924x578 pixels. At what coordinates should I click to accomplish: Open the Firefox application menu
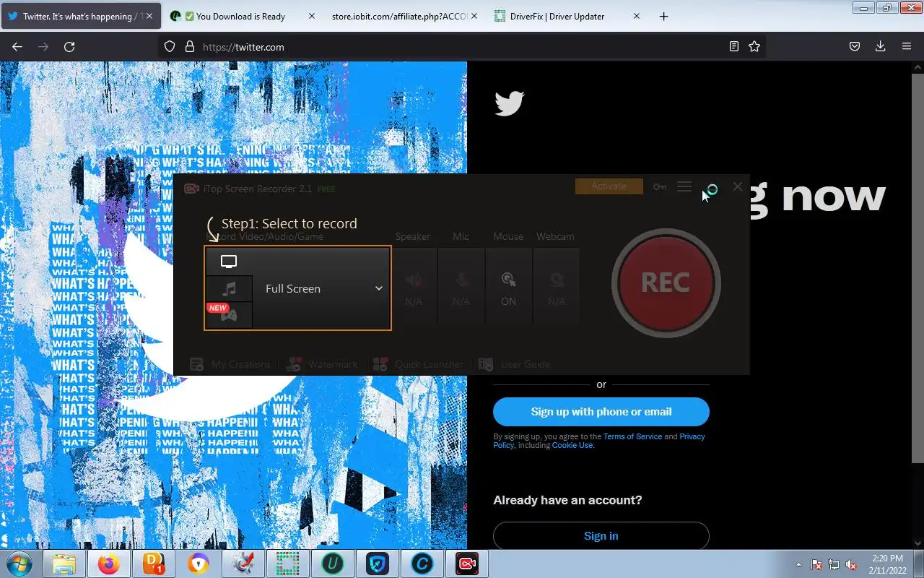[x=907, y=46]
